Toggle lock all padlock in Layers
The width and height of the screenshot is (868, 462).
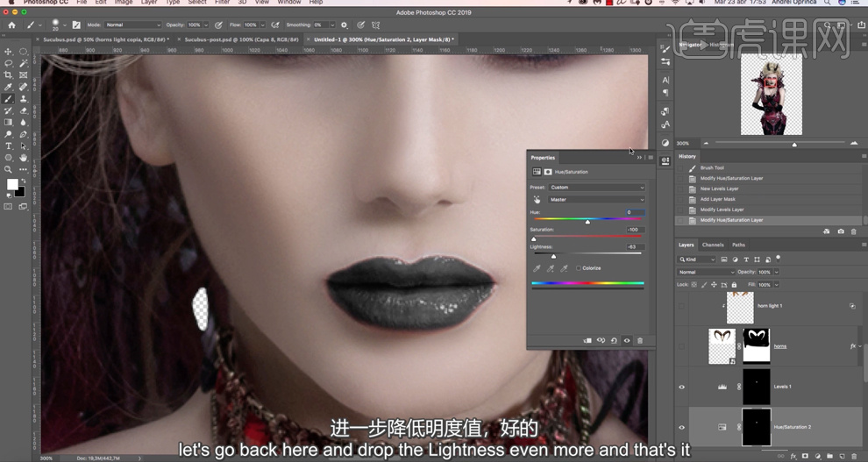pyautogui.click(x=734, y=284)
